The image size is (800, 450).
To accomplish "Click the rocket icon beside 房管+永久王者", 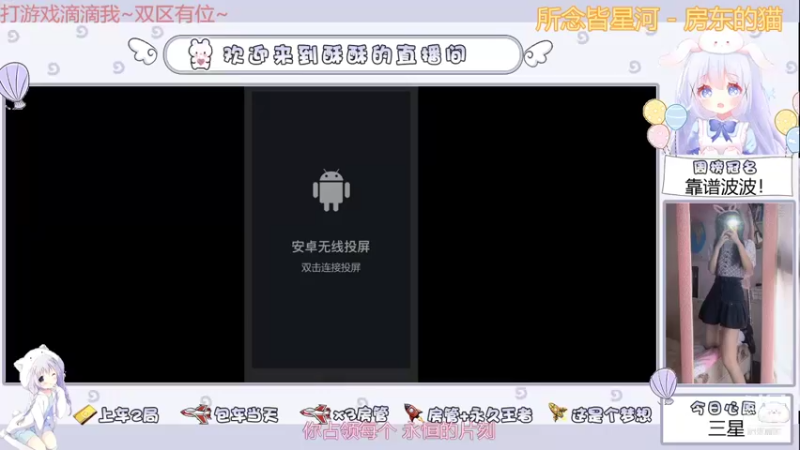I will (x=414, y=412).
